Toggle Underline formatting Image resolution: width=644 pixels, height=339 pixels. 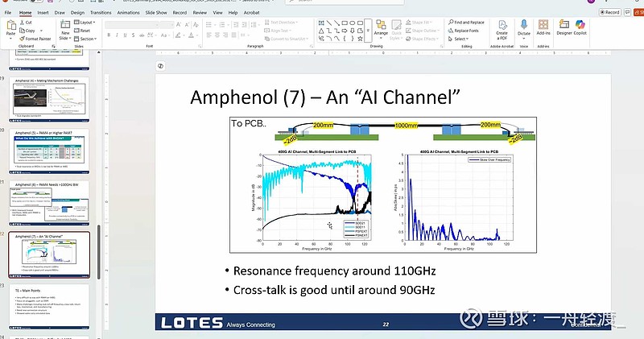coord(125,35)
